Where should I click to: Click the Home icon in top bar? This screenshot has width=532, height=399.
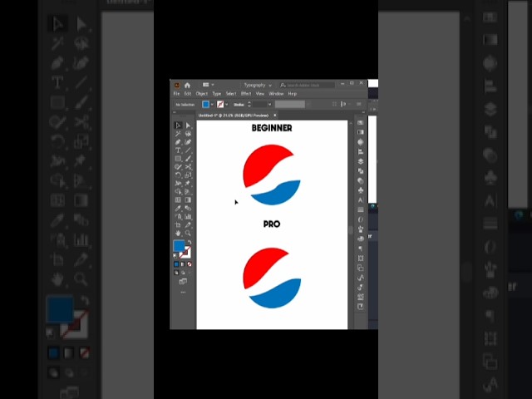187,85
